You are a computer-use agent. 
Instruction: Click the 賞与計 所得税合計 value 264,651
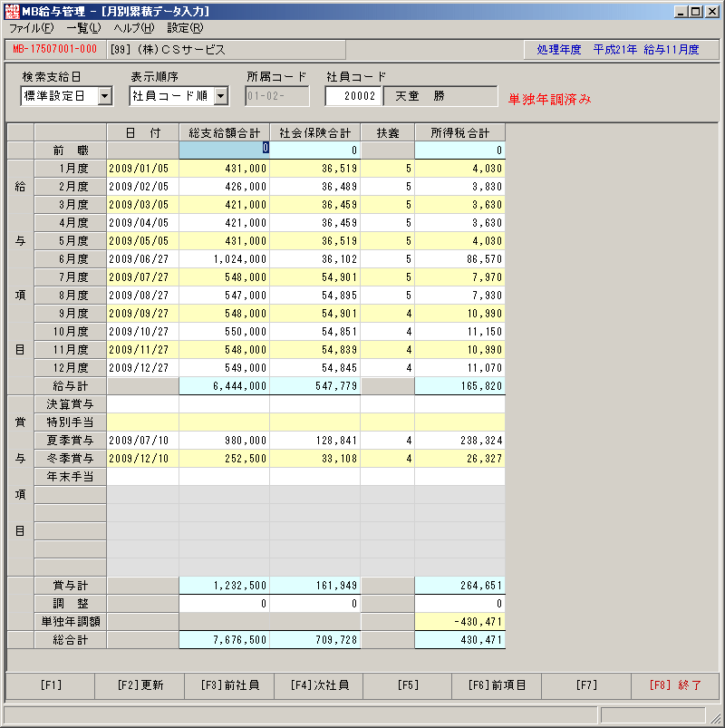tap(460, 586)
